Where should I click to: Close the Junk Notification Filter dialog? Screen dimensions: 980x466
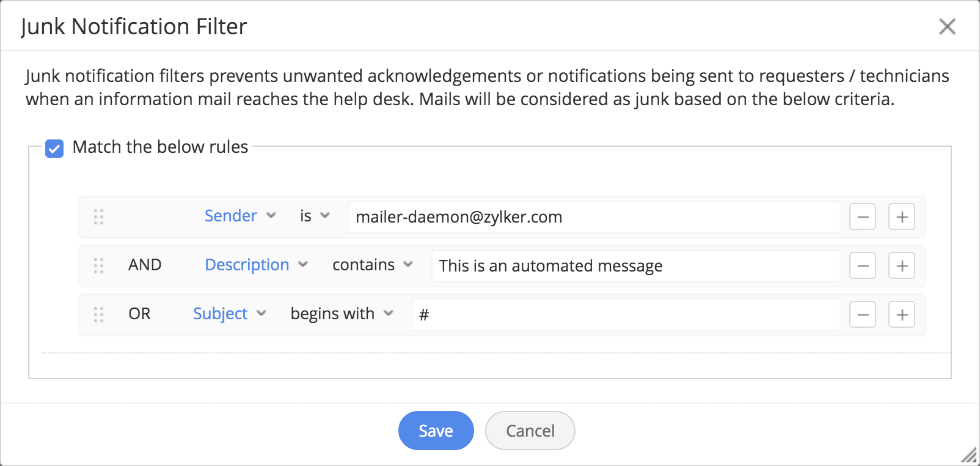click(x=947, y=26)
